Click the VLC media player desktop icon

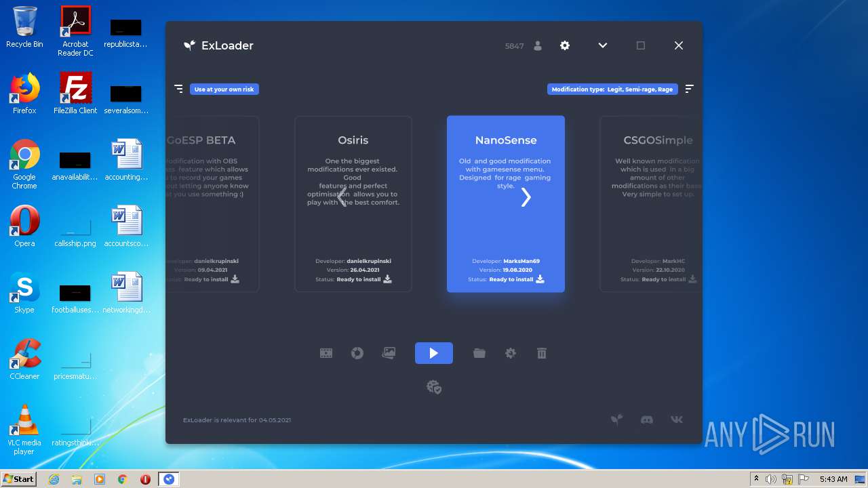pyautogui.click(x=24, y=430)
